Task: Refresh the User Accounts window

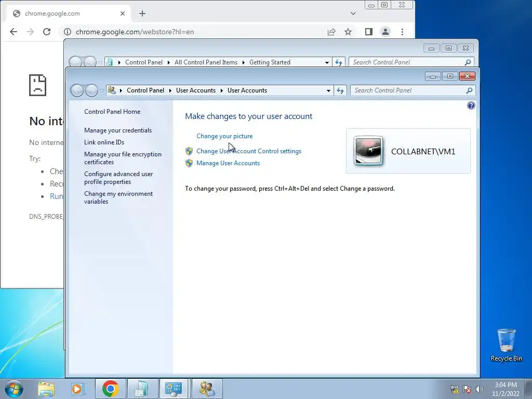Action: [x=340, y=90]
